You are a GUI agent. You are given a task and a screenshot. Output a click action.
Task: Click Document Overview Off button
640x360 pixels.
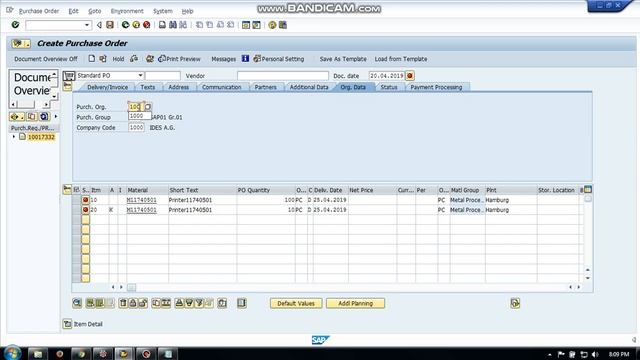[46, 59]
